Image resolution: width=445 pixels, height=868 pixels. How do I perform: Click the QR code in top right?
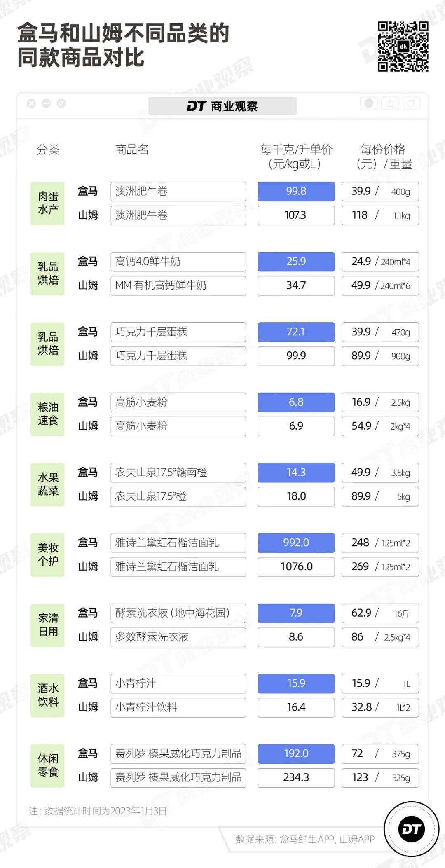(403, 47)
